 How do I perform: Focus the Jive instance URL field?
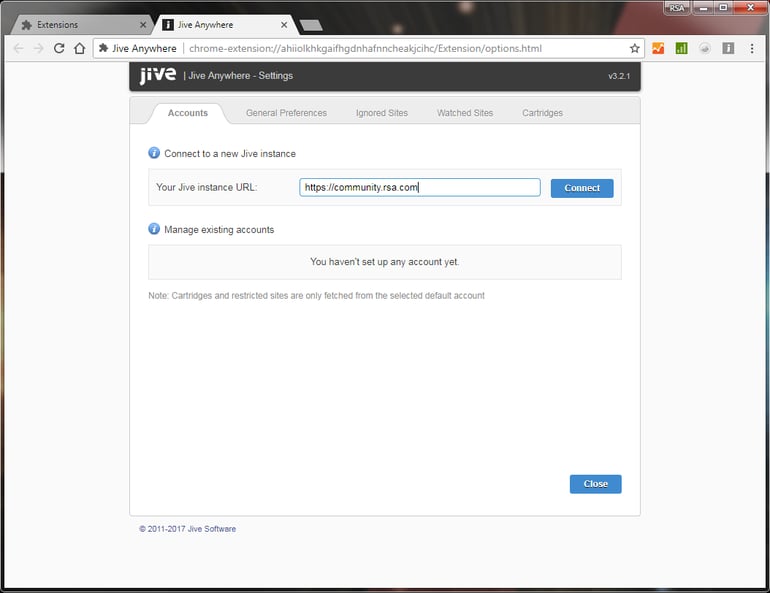pos(420,188)
